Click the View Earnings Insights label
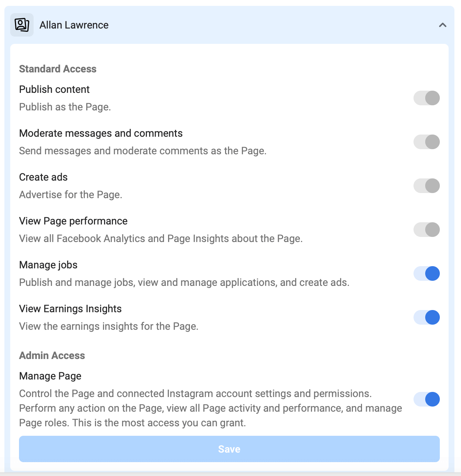Viewport: 461px width, 476px height. pyautogui.click(x=70, y=309)
